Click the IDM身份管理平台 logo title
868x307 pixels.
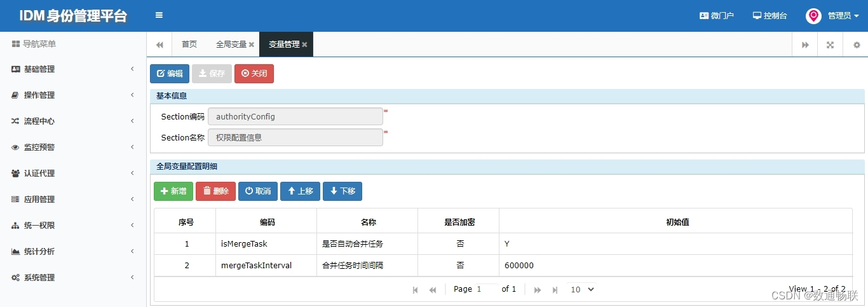73,16
